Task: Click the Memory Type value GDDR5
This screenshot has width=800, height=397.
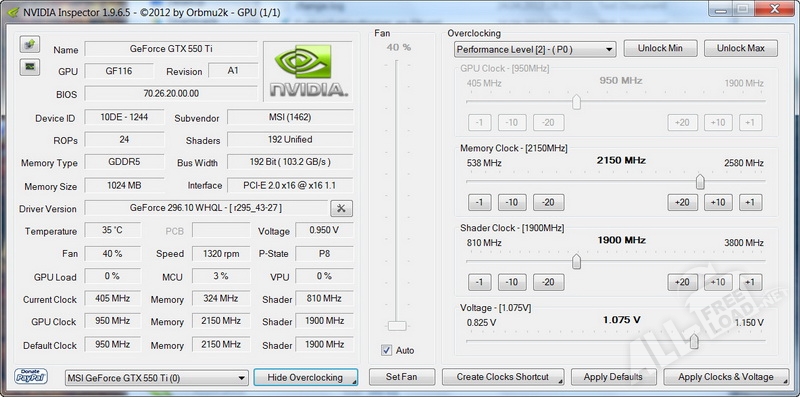Action: click(x=124, y=162)
